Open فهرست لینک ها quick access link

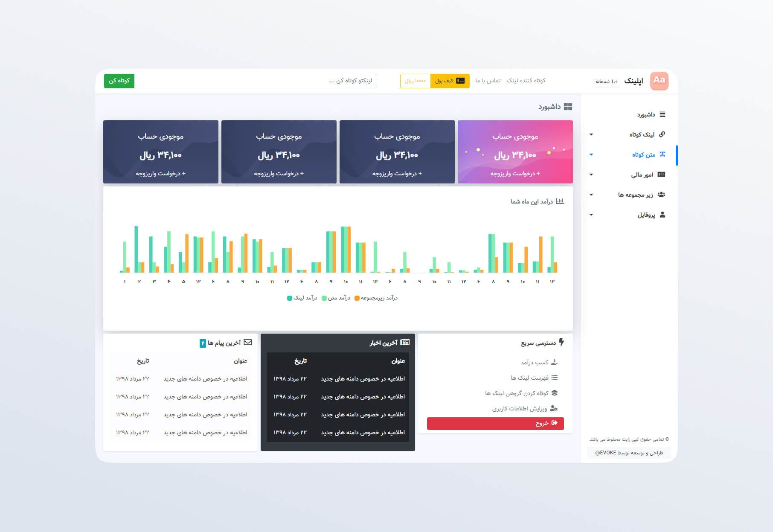tap(529, 378)
